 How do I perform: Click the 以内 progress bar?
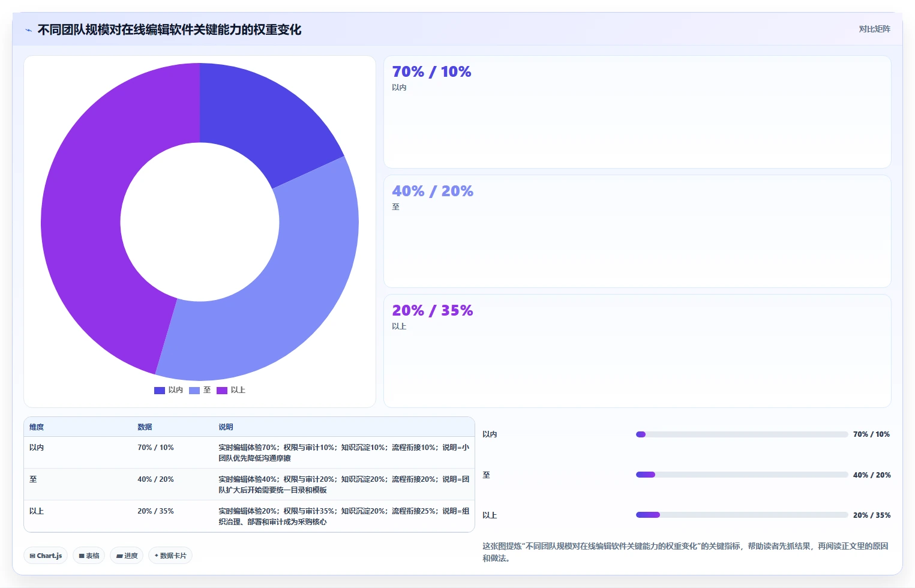pyautogui.click(x=742, y=434)
